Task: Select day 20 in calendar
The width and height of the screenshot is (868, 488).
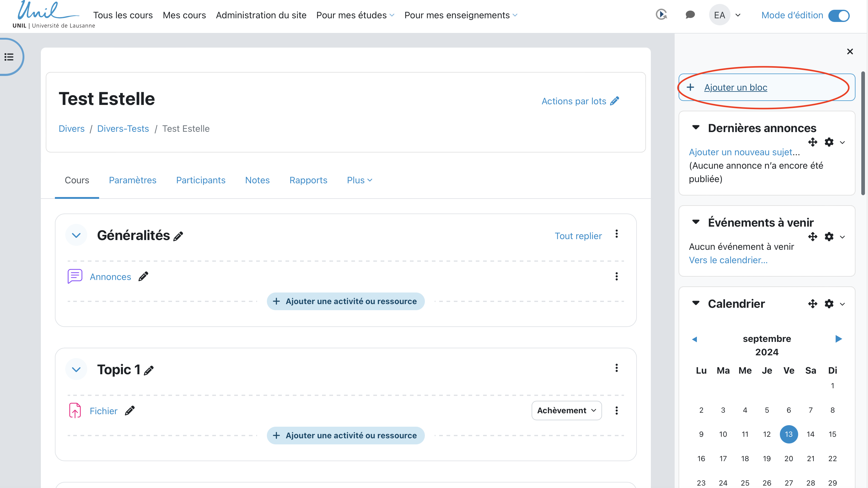Action: (788, 458)
